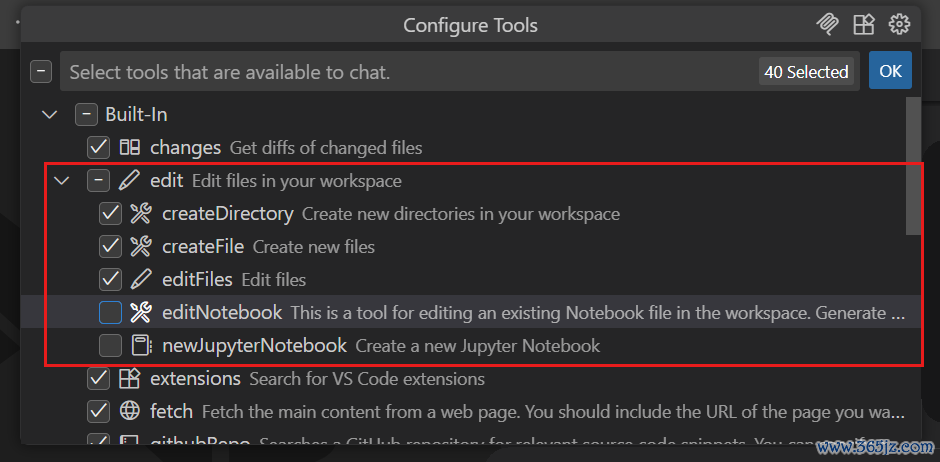Collapse the Built-In tools group
940x462 pixels.
click(x=49, y=115)
